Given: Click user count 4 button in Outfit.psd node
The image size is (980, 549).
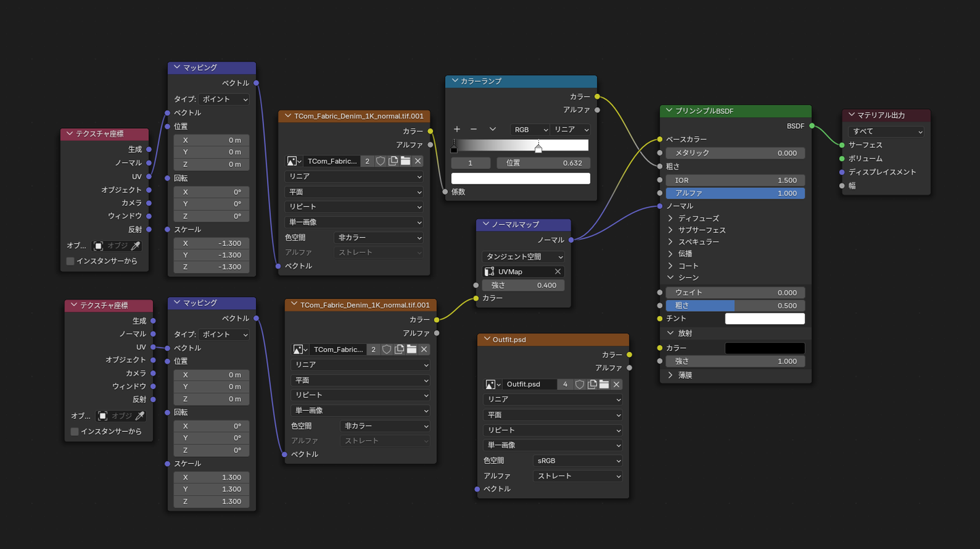Looking at the screenshot, I should [566, 384].
